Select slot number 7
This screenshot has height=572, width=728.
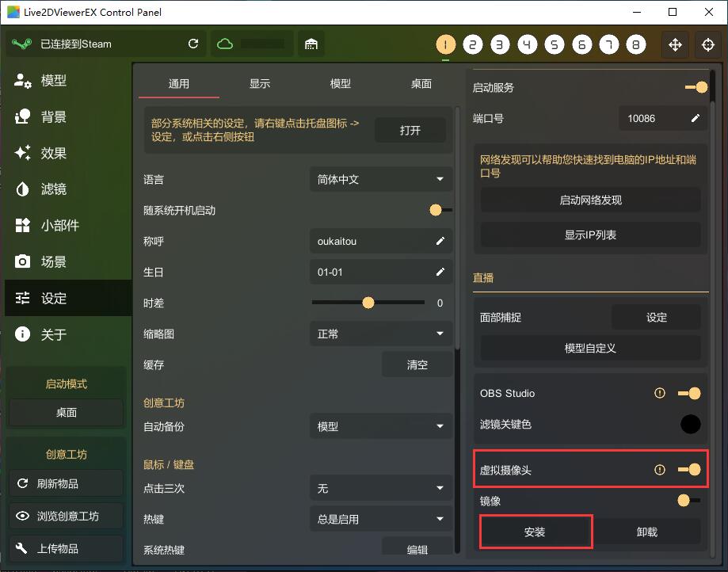(609, 44)
